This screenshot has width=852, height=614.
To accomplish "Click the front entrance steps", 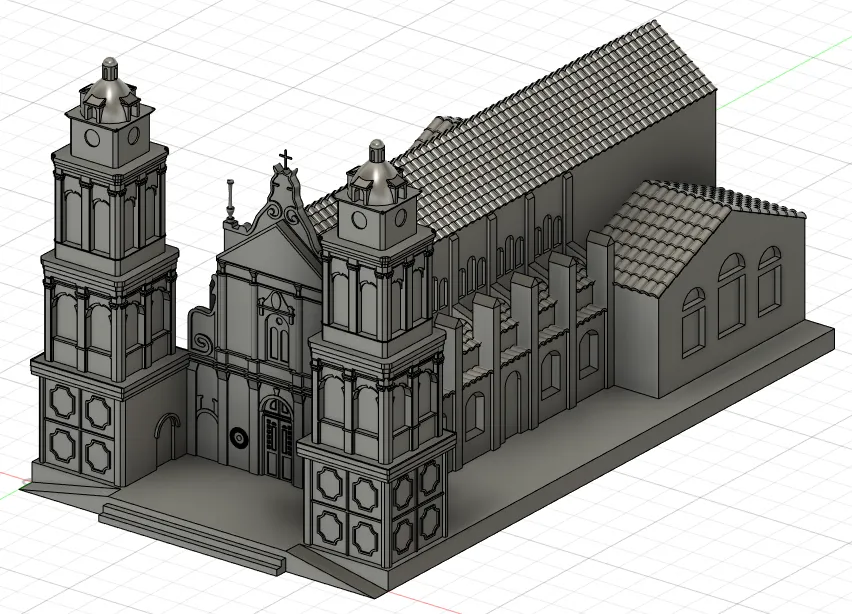I will point(192,537).
